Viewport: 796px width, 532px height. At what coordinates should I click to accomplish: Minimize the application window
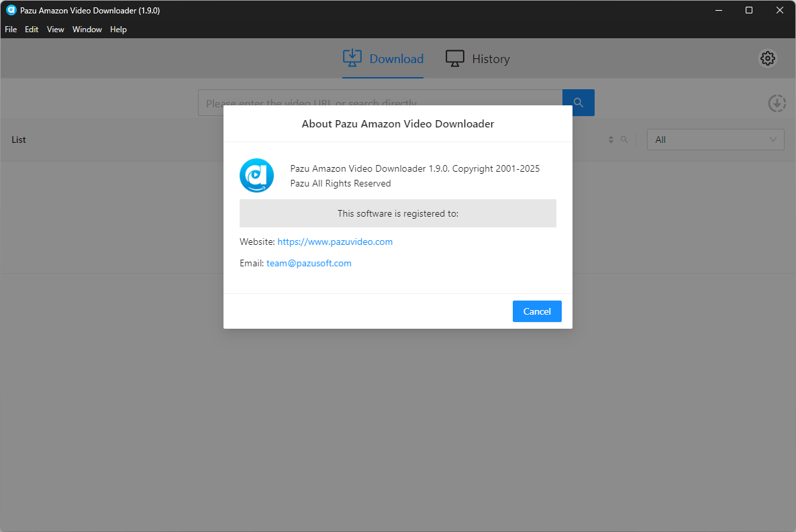point(718,10)
